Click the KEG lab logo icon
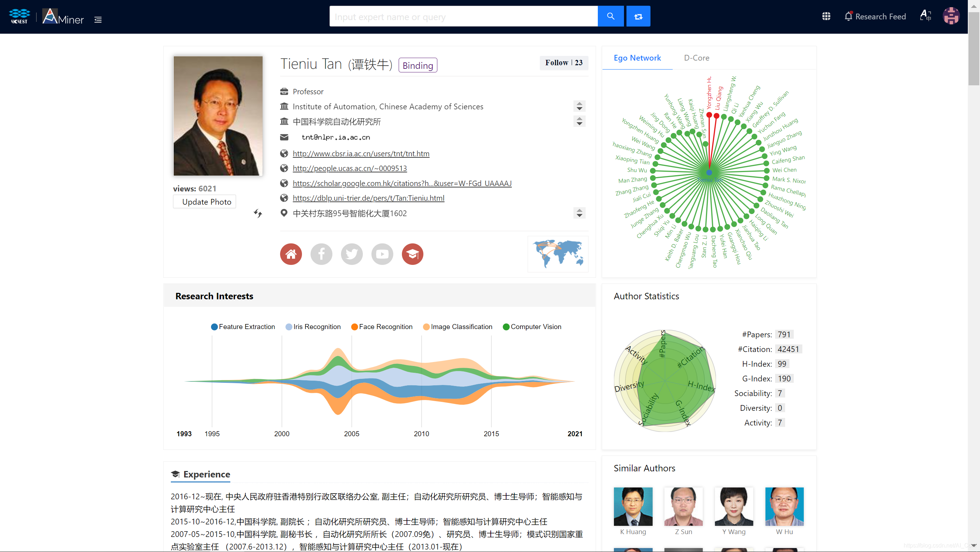Screen dimensions: 980x552 tap(19, 16)
